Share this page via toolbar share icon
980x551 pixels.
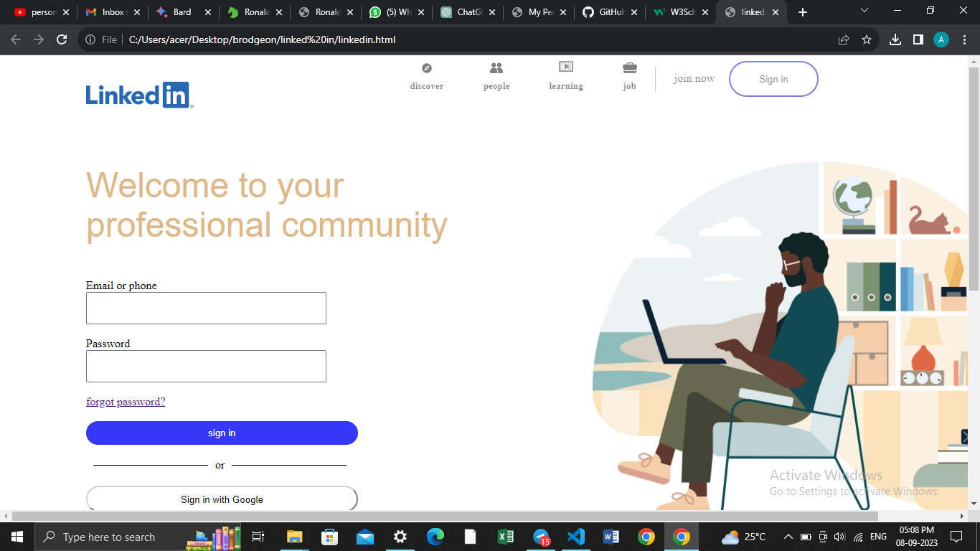point(844,39)
